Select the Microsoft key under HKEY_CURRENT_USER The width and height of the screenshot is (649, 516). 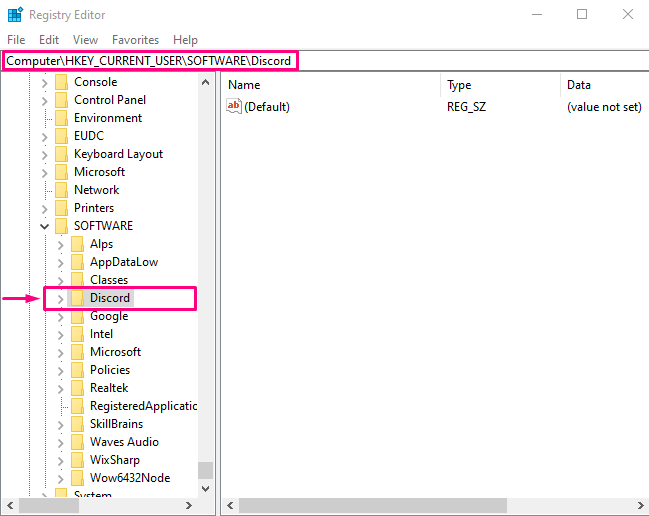[99, 172]
